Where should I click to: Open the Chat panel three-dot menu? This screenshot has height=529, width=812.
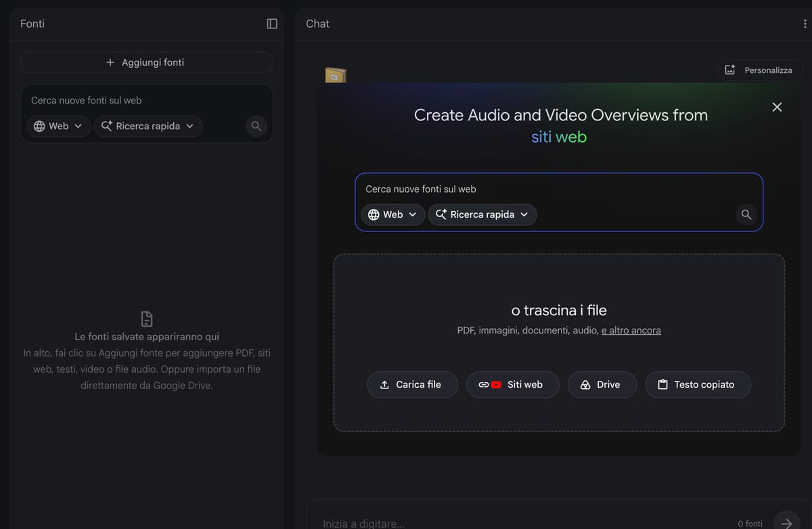tap(805, 24)
